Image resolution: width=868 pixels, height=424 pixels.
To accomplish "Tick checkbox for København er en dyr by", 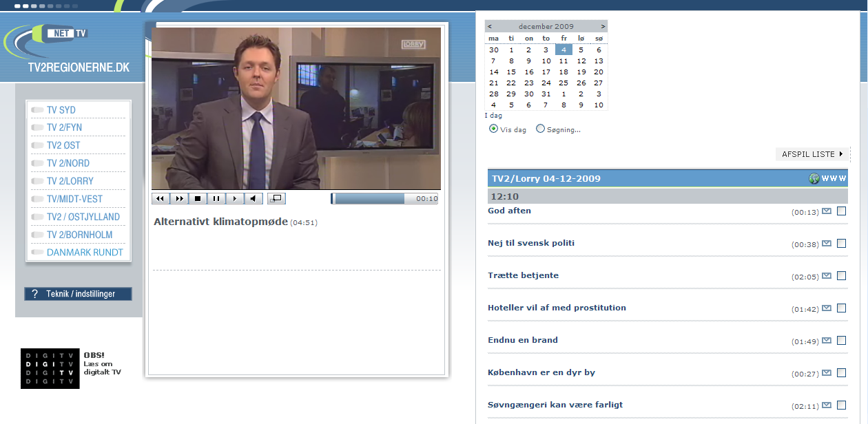I will pyautogui.click(x=841, y=373).
